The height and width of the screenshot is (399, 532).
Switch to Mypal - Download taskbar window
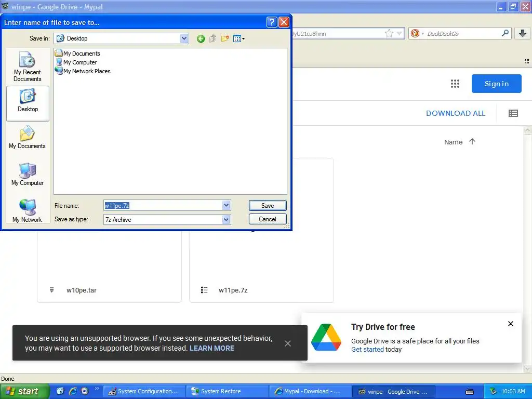pyautogui.click(x=310, y=392)
